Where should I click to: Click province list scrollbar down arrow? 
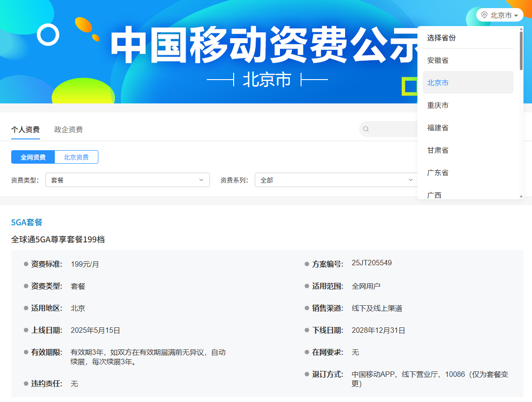[521, 197]
